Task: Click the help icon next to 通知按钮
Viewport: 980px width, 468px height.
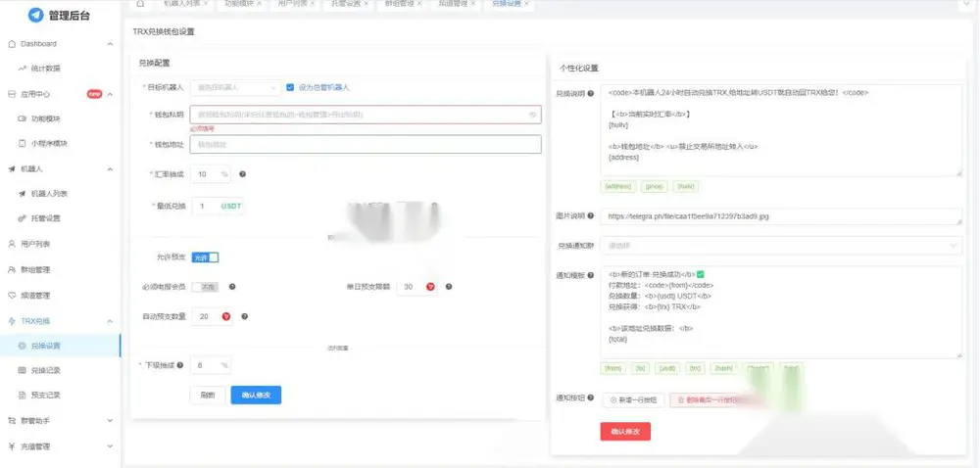Action: point(591,397)
